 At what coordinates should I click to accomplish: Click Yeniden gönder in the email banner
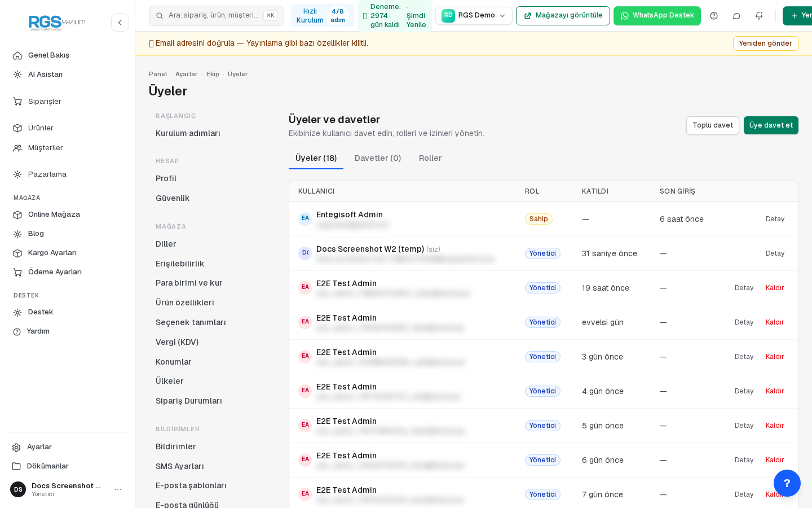[x=765, y=43]
